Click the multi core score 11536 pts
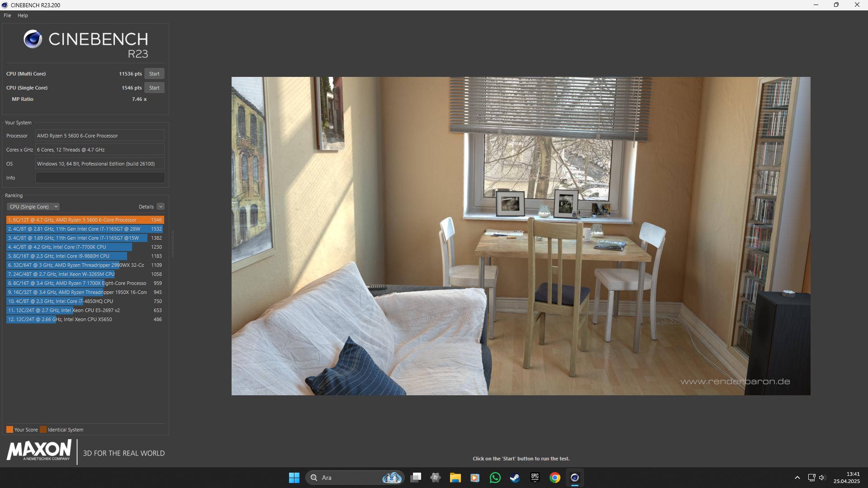The height and width of the screenshot is (488, 868). coord(130,74)
